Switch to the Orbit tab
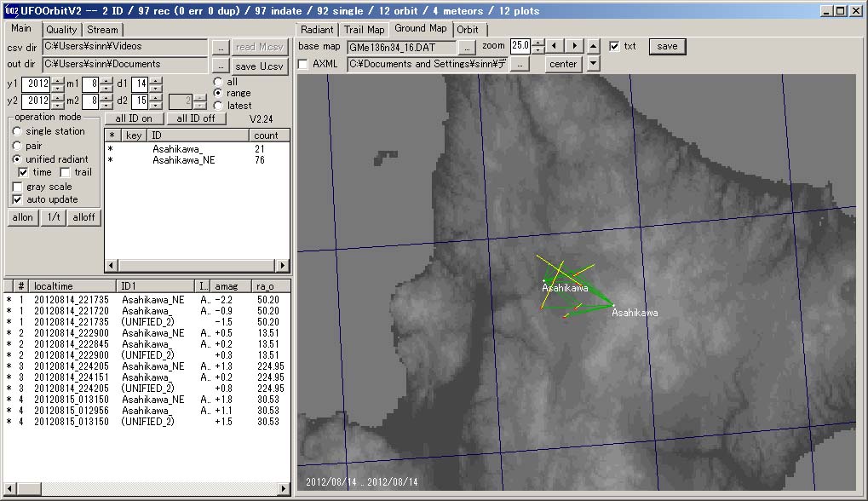The height and width of the screenshot is (501, 868). click(468, 30)
